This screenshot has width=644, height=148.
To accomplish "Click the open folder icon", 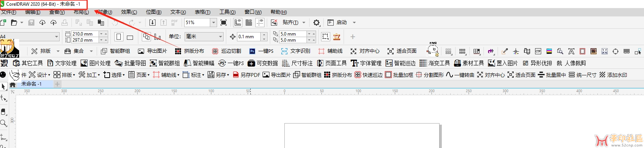I will click(x=14, y=23).
